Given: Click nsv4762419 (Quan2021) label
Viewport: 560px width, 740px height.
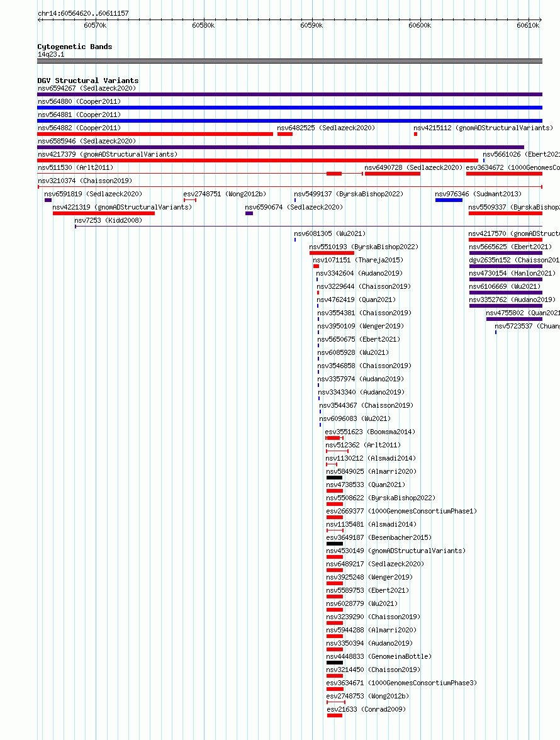Looking at the screenshot, I should coord(356,300).
